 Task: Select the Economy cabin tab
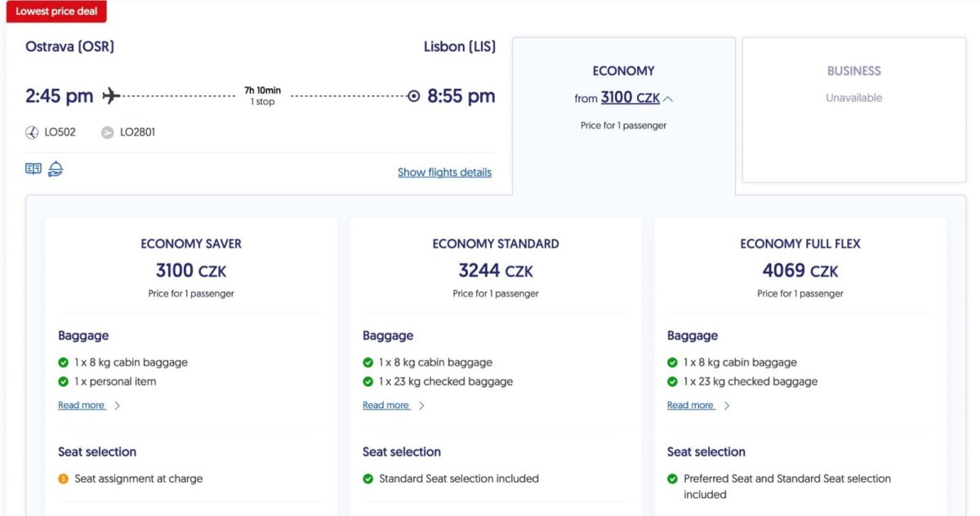point(623,72)
